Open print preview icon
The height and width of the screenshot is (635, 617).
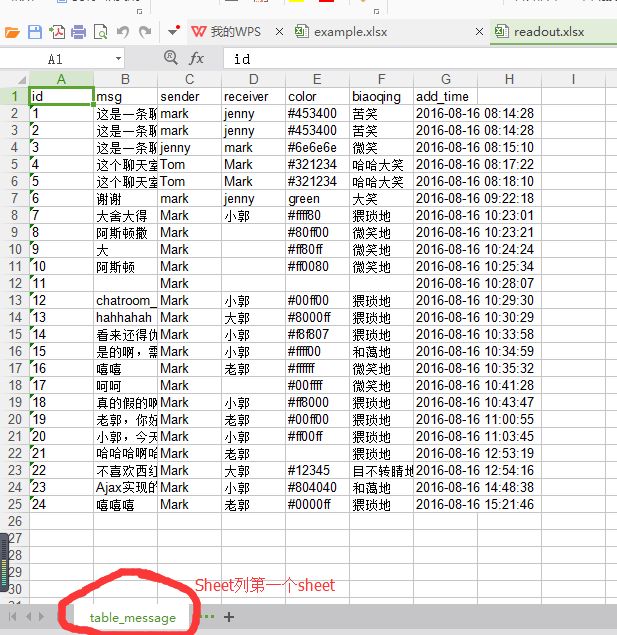[100, 32]
